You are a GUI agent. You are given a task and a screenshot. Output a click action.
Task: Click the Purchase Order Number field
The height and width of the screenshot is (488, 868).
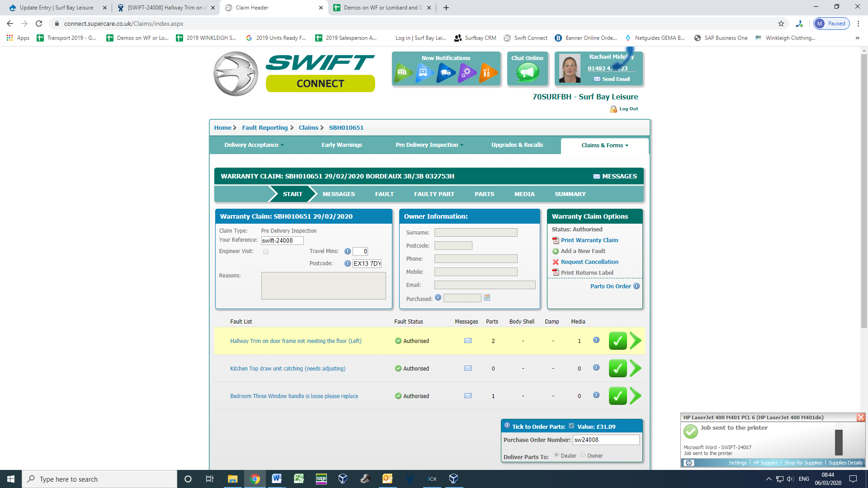[606, 440]
